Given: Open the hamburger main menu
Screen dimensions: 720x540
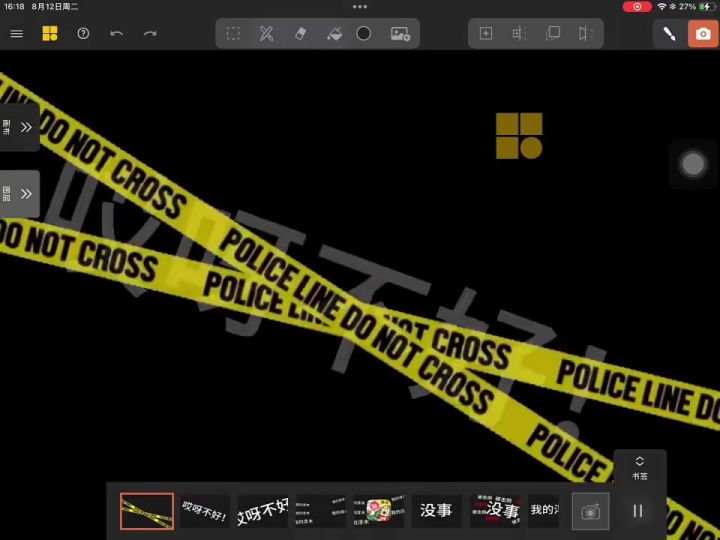Looking at the screenshot, I should point(17,34).
